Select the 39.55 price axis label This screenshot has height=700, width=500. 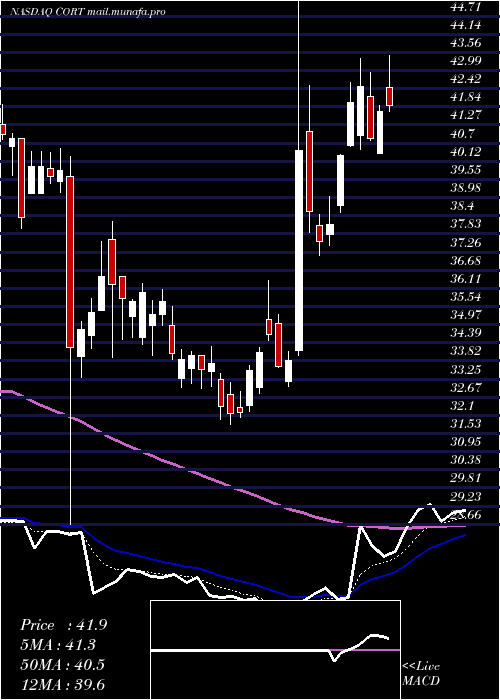click(x=466, y=170)
